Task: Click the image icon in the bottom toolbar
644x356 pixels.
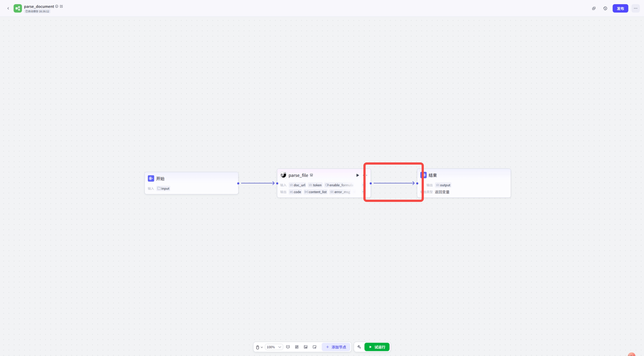Action: [305, 347]
